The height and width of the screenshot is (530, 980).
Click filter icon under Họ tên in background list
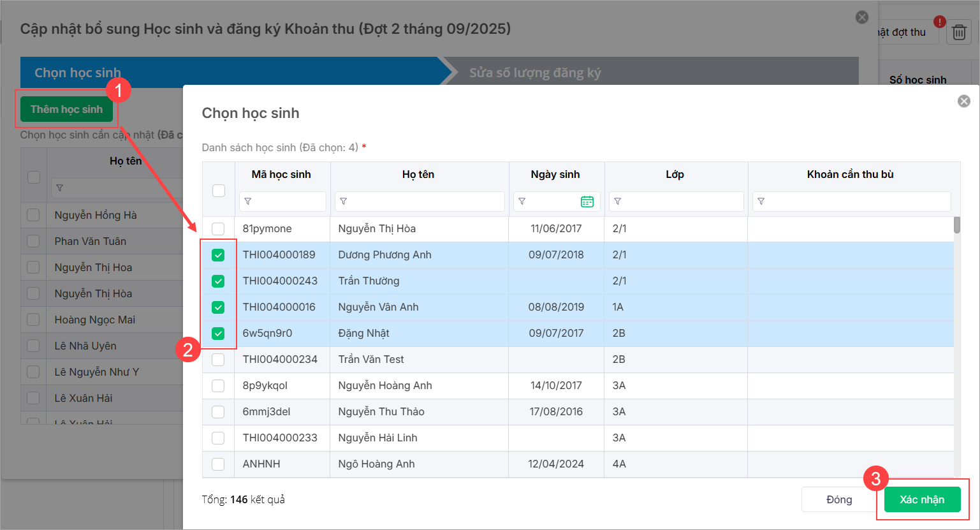60,188
